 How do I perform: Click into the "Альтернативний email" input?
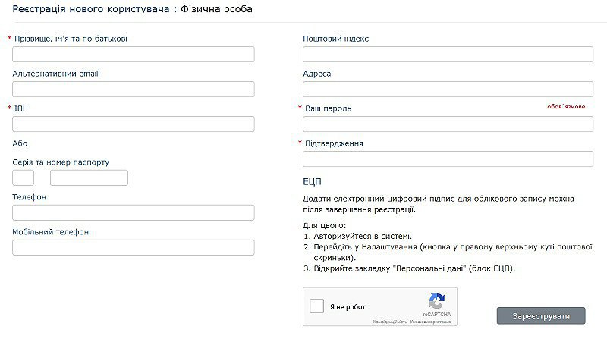click(134, 89)
